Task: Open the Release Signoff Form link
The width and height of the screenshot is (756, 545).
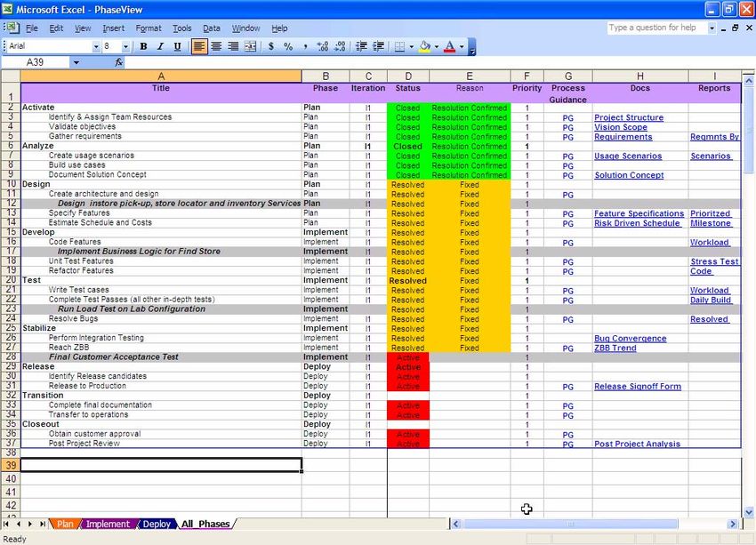Action: point(637,387)
